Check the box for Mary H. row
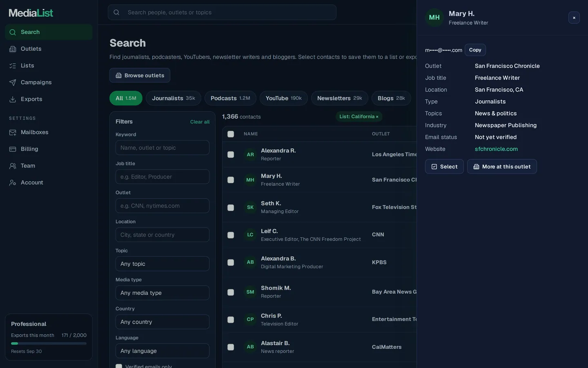Screen dimensions: 588x368 click(x=231, y=180)
